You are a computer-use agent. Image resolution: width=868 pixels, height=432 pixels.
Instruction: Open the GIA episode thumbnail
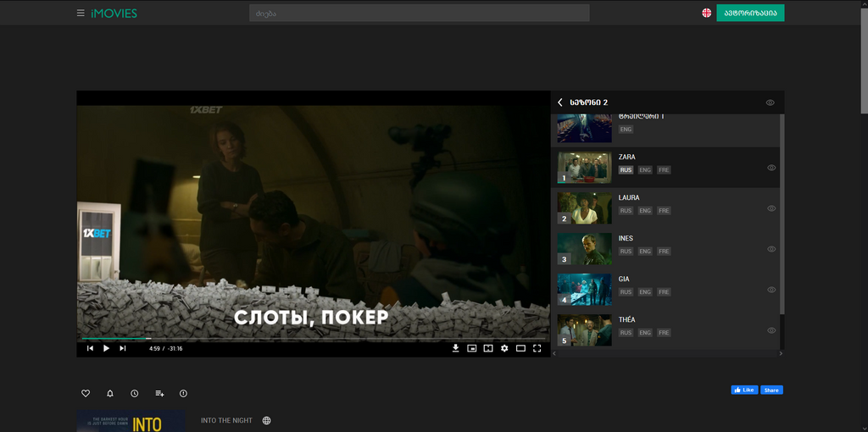[x=585, y=290]
